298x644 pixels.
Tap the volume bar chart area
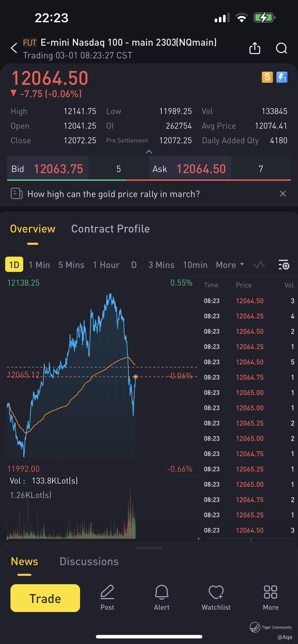click(x=71, y=514)
